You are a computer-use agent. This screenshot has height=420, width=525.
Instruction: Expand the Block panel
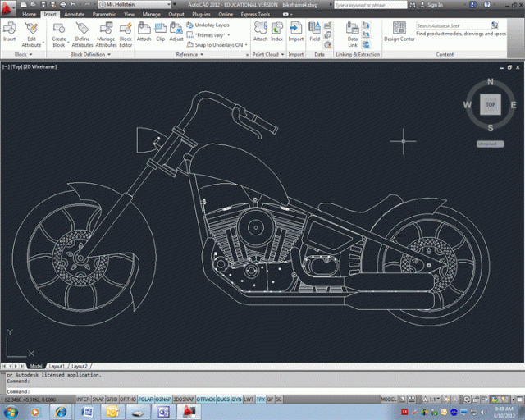point(23,54)
